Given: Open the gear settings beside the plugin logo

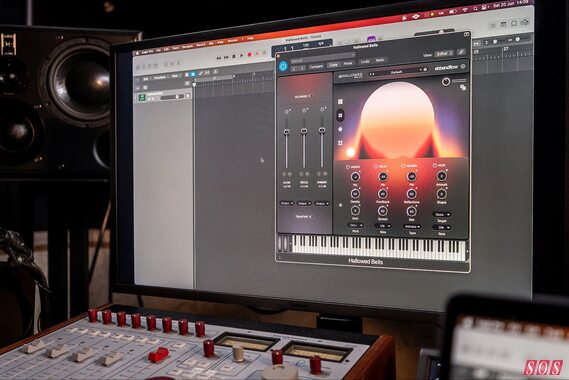Looking at the screenshot, I should [x=463, y=66].
